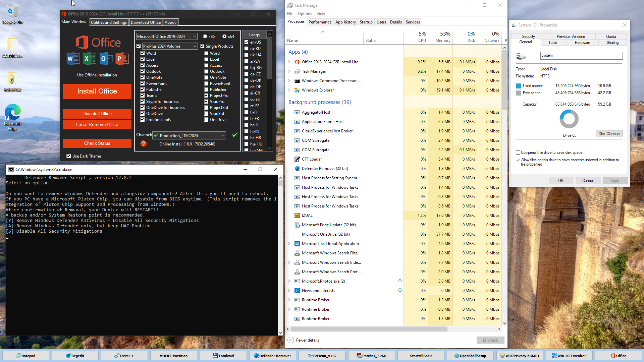644x362 pixels.
Task: Click the drive label System input field
Action: (581, 56)
